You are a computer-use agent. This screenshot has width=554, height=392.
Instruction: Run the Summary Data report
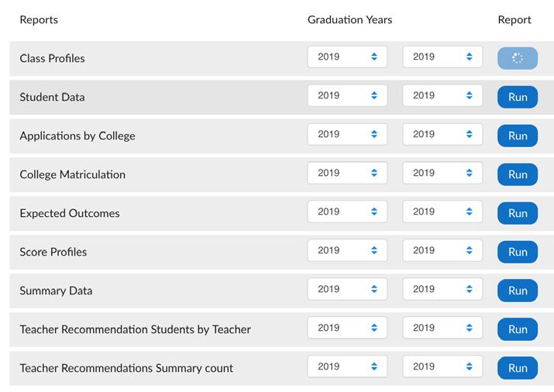pyautogui.click(x=518, y=291)
